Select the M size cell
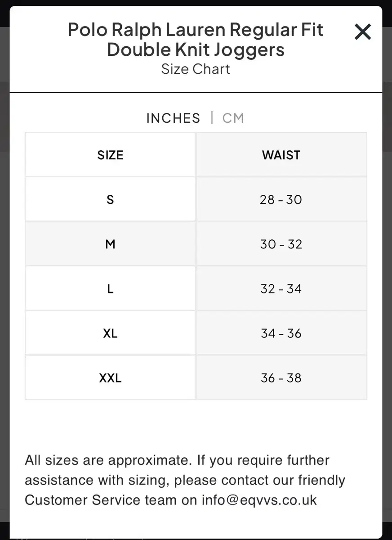Image resolution: width=392 pixels, height=540 pixels. pyautogui.click(x=110, y=243)
